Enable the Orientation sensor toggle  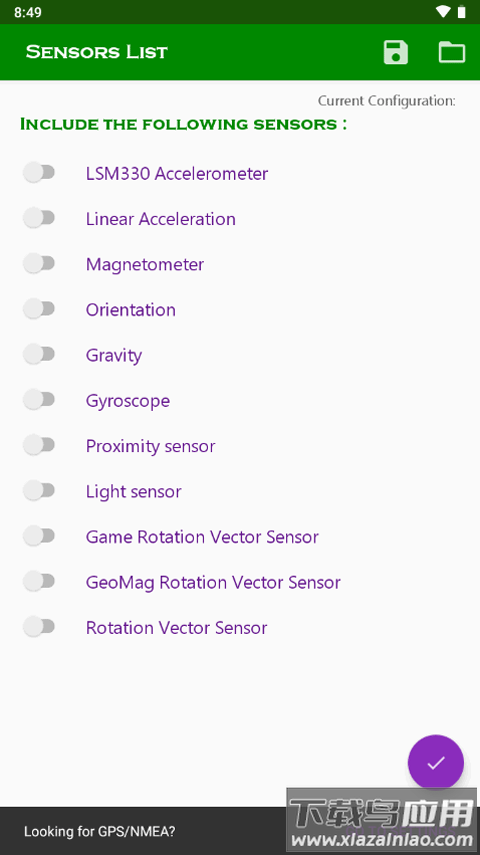39,309
